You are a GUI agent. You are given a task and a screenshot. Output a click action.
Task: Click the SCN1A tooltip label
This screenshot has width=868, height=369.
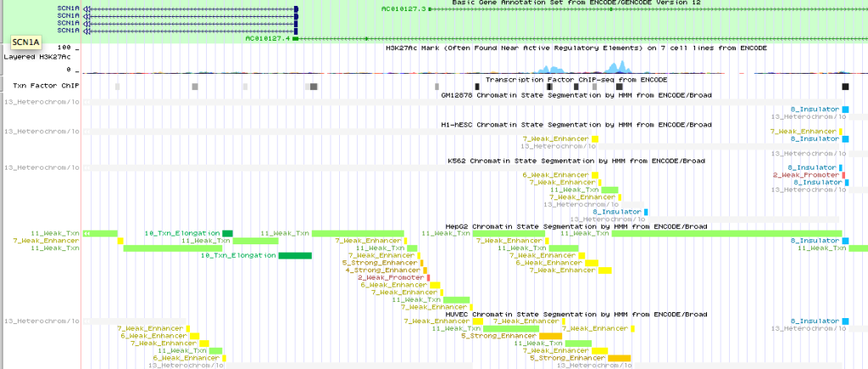[26, 42]
